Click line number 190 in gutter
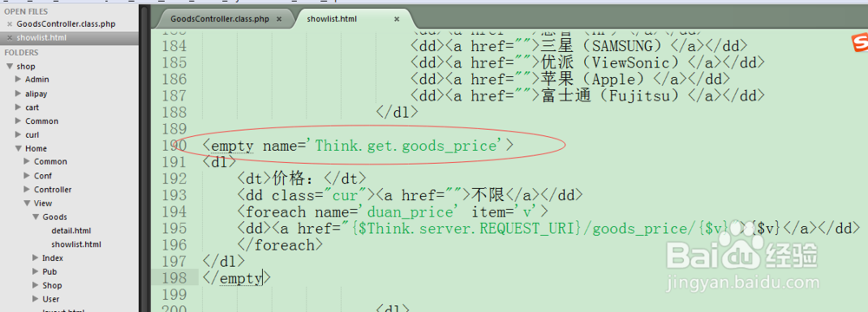The width and height of the screenshot is (868, 312). pyautogui.click(x=174, y=146)
